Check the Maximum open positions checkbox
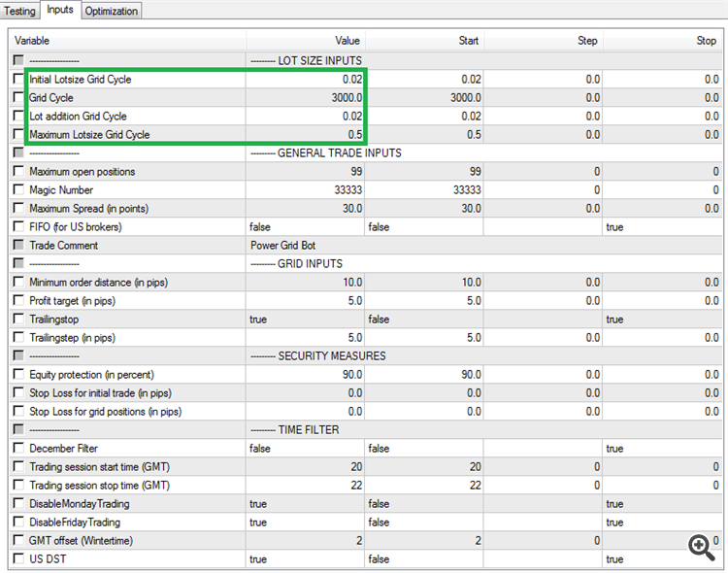This screenshot has width=728, height=573. coord(18,171)
